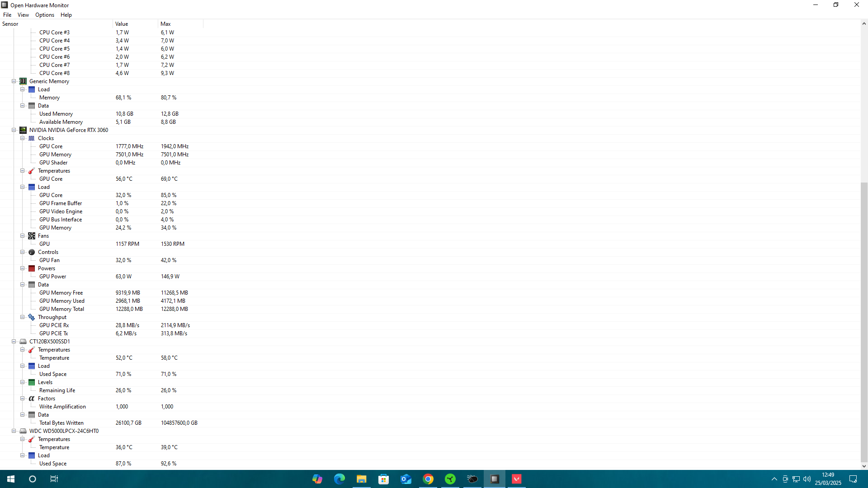This screenshot has width=868, height=488.
Task: Open Microsoft Edge from the taskbar
Action: point(340,479)
